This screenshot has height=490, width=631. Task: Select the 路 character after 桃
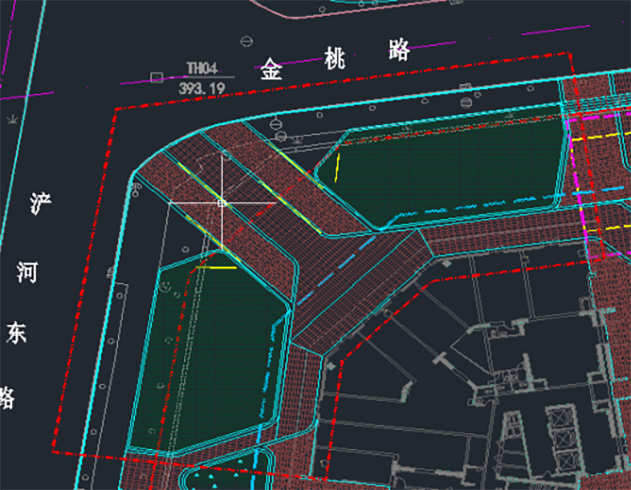point(398,50)
